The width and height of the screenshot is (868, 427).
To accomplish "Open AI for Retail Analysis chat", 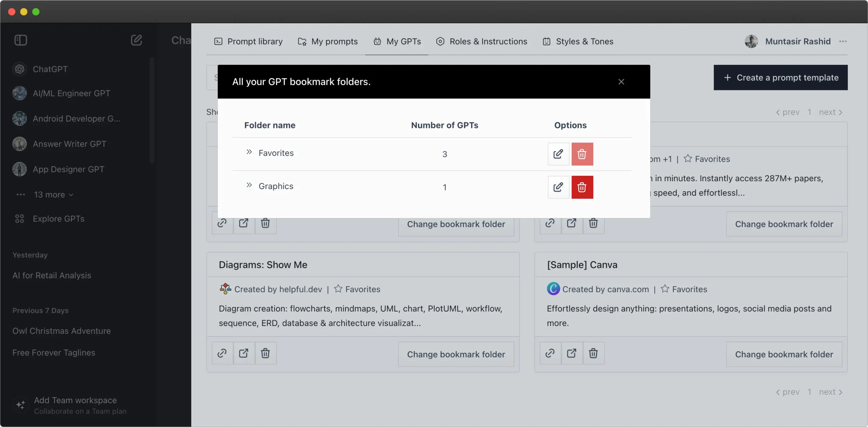I will pyautogui.click(x=52, y=275).
